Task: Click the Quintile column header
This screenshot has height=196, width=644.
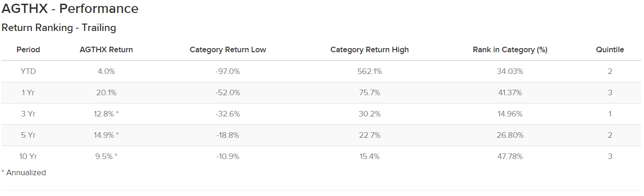Action: (x=610, y=49)
